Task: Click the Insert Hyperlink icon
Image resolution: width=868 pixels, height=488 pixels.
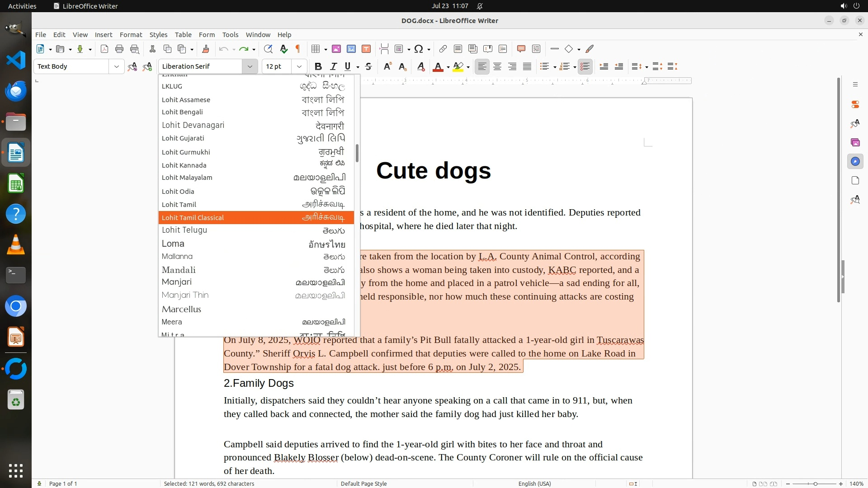Action: (443, 49)
